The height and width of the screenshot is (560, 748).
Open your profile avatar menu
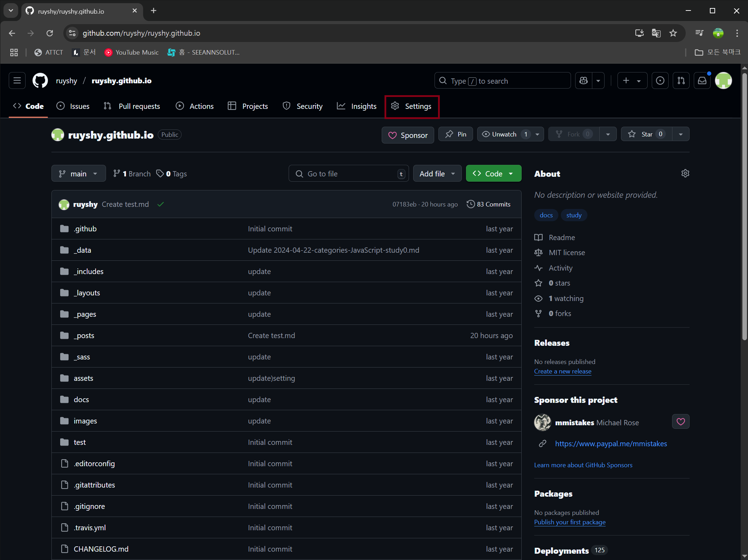724,80
